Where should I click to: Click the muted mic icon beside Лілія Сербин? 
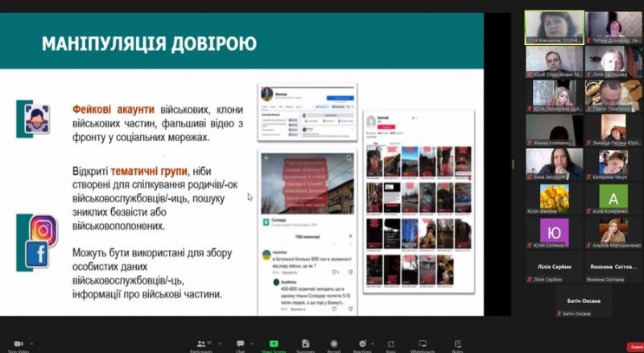[530, 280]
